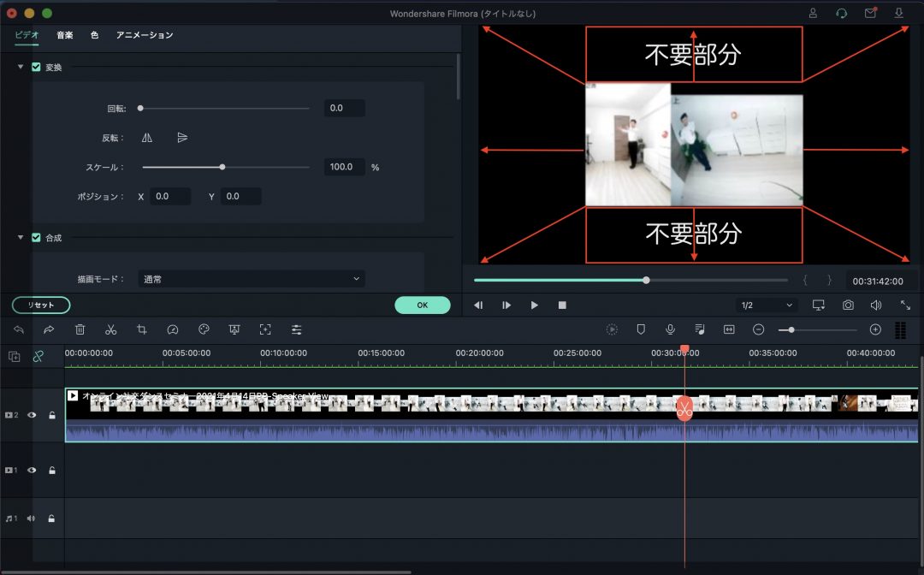Confirm changes with the OK button
The image size is (924, 575).
(422, 305)
